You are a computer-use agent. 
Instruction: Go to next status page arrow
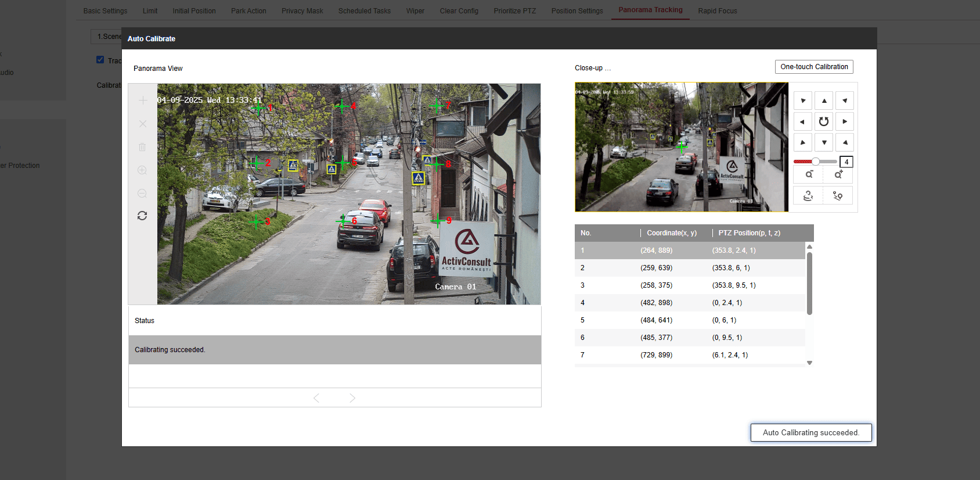tap(352, 398)
